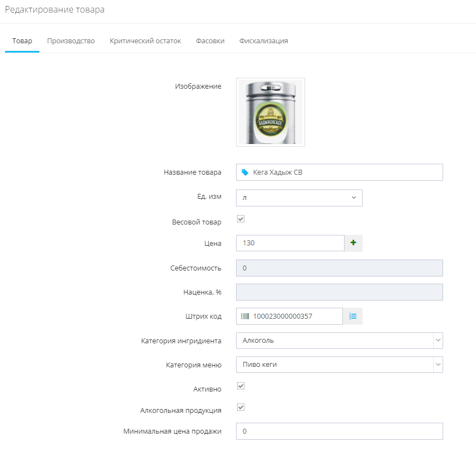Click the tag icon beside product name
The height and width of the screenshot is (455, 476).
tap(244, 172)
